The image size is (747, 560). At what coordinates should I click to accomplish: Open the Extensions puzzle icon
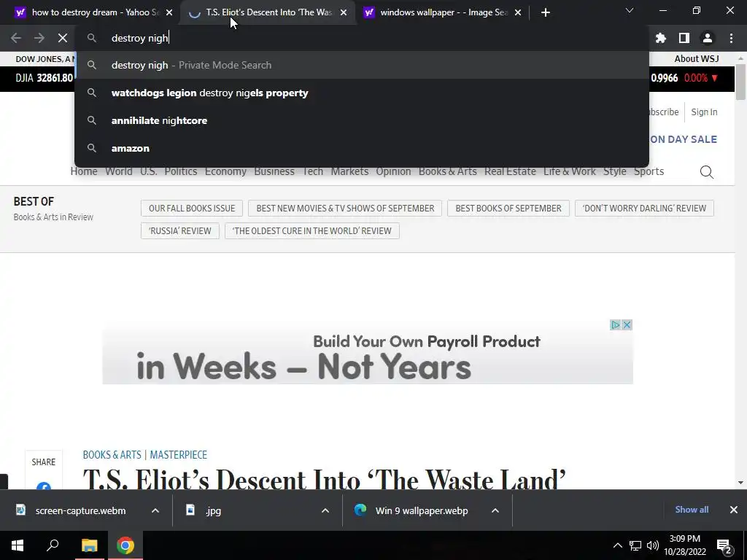pos(661,38)
